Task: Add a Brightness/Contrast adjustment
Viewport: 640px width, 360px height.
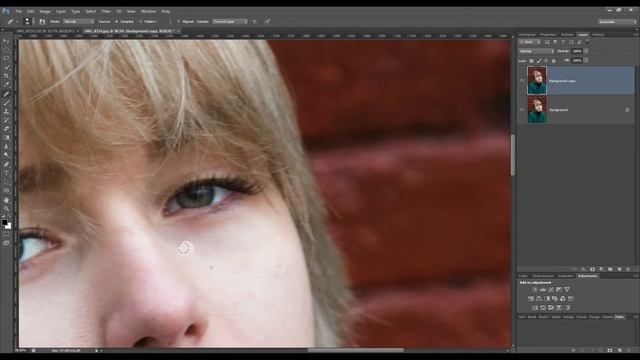Action: [535, 289]
